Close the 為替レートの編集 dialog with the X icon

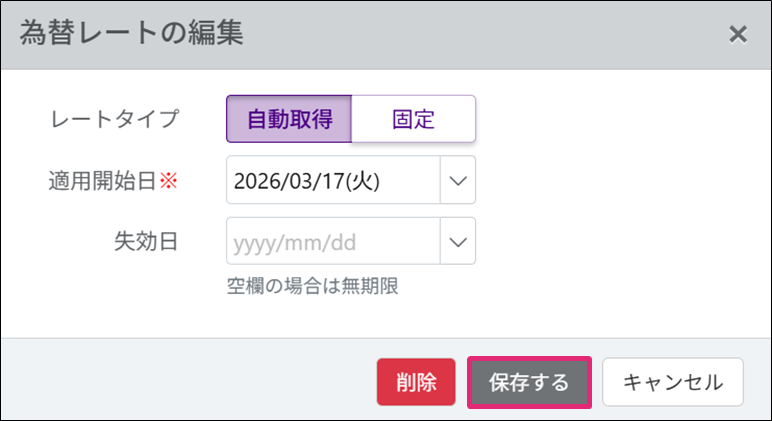[737, 34]
